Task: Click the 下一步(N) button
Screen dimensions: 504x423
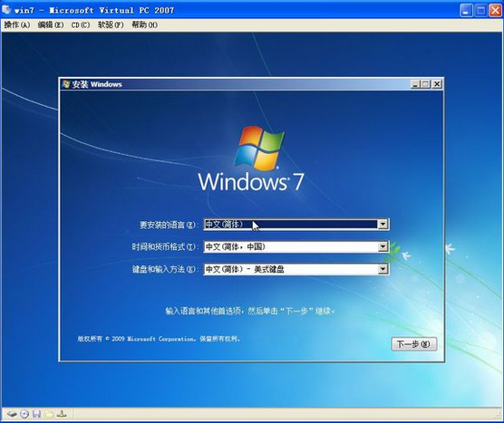Action: (x=414, y=344)
